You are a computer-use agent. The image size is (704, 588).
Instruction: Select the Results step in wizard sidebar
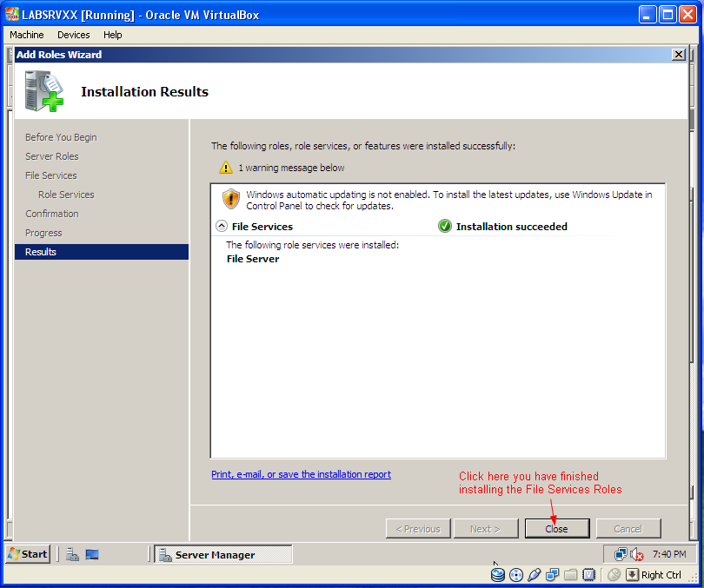click(x=102, y=252)
